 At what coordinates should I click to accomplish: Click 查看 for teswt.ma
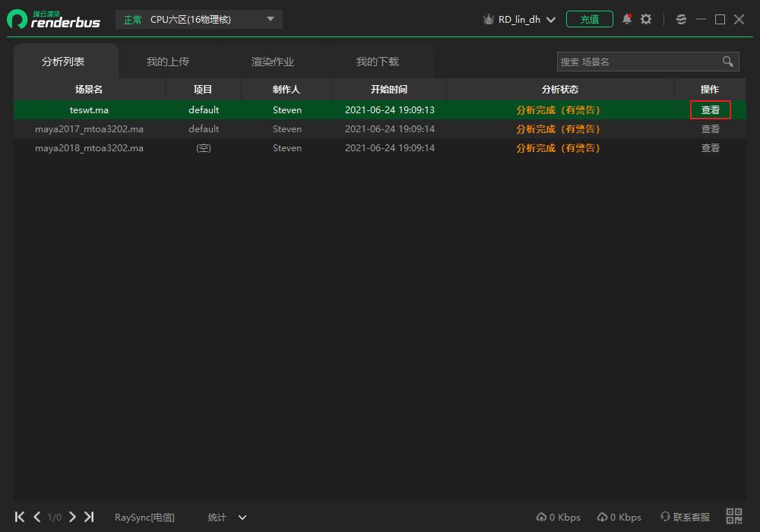[x=710, y=110]
